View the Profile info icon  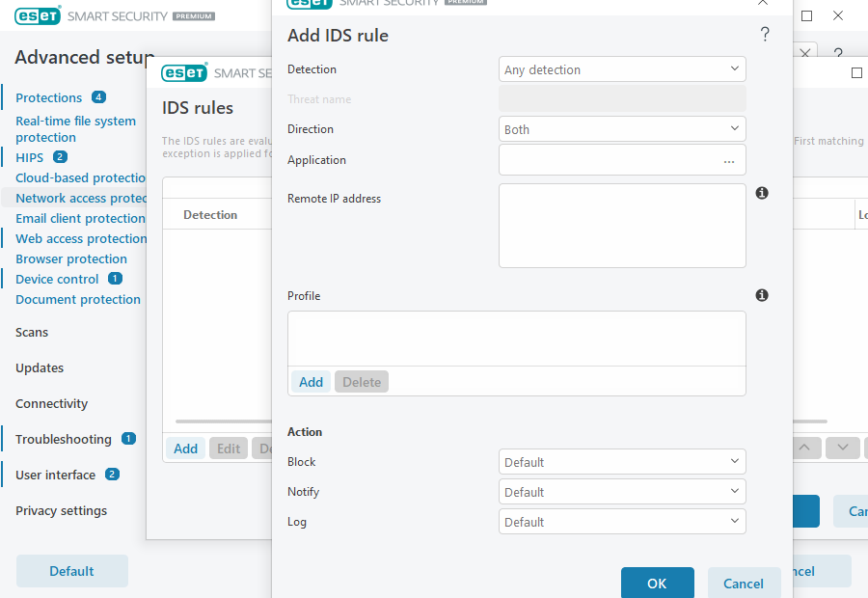[761, 295]
